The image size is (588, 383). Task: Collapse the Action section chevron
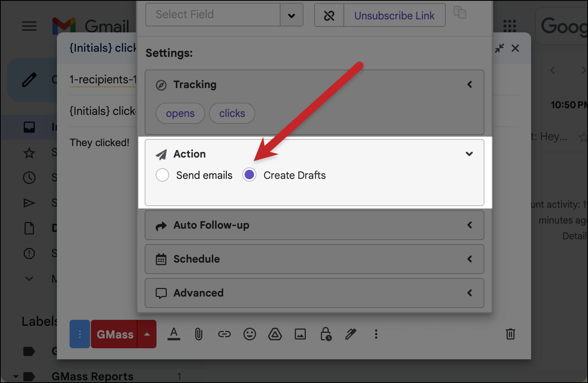pos(469,154)
